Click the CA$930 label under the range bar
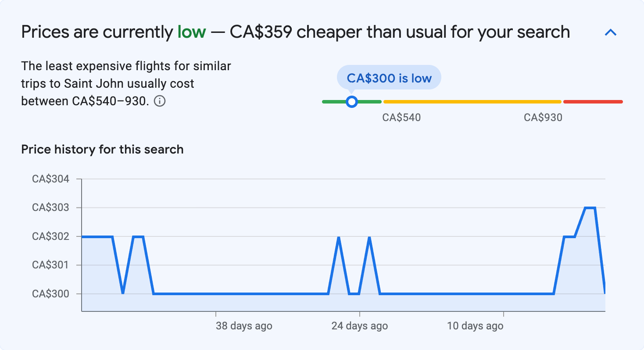644x350 pixels. (x=543, y=118)
